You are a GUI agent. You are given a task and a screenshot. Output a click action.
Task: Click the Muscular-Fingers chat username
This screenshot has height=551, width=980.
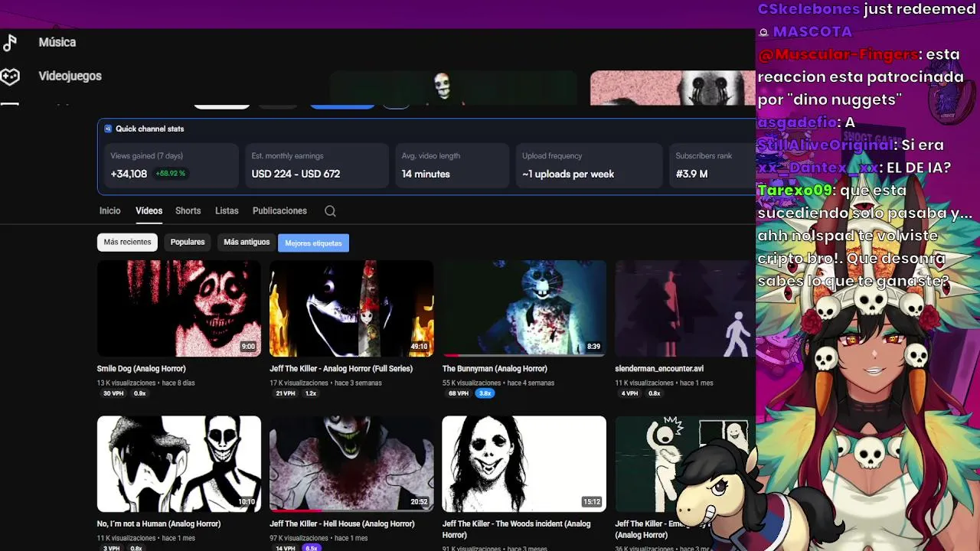pos(838,54)
